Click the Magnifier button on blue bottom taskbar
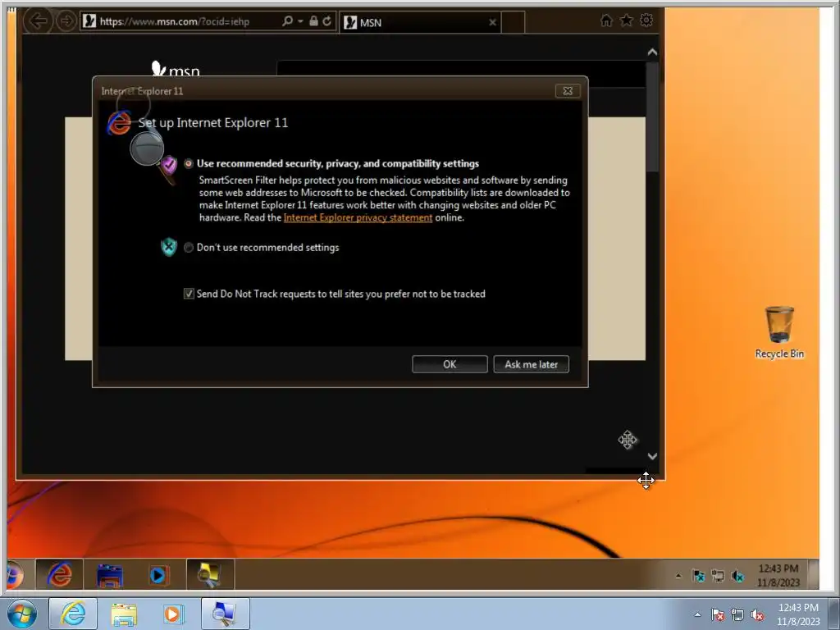840x630 pixels. 226,614
